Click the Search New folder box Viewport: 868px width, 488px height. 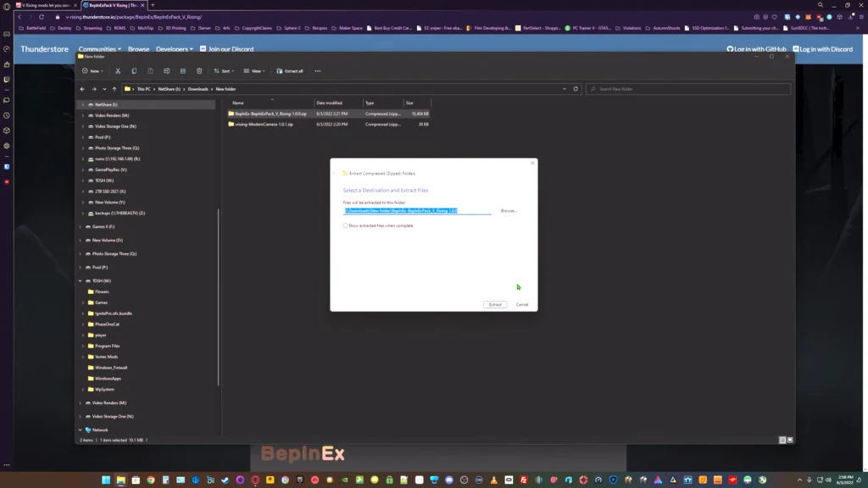[x=688, y=89]
